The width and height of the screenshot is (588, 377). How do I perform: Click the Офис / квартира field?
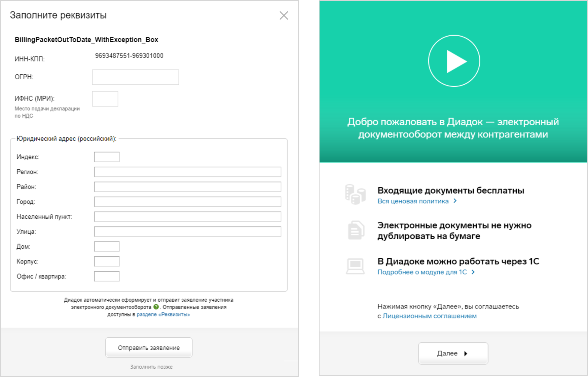pyautogui.click(x=107, y=277)
